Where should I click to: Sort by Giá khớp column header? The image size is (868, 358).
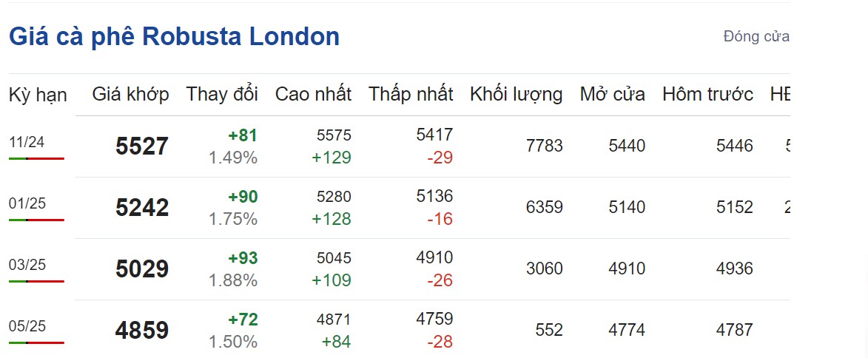click(130, 94)
